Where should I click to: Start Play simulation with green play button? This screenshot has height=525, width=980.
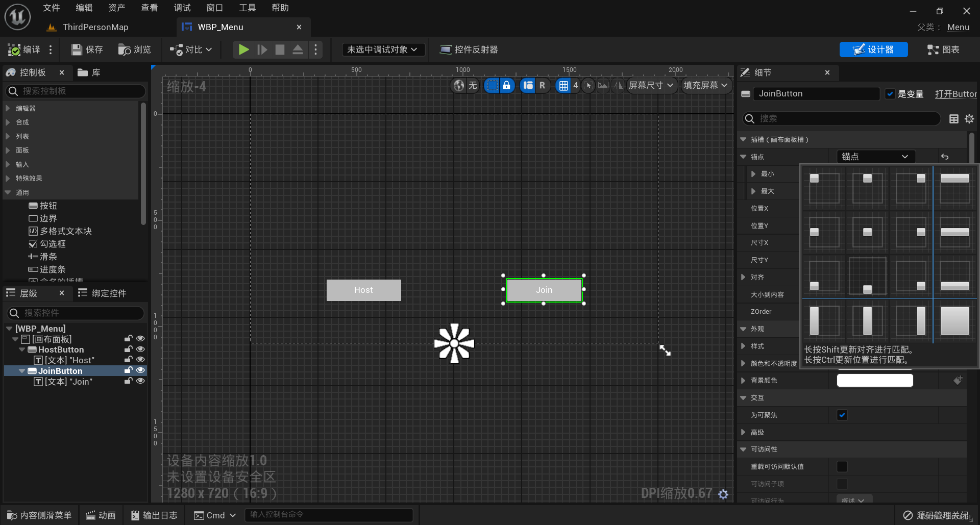pos(243,49)
